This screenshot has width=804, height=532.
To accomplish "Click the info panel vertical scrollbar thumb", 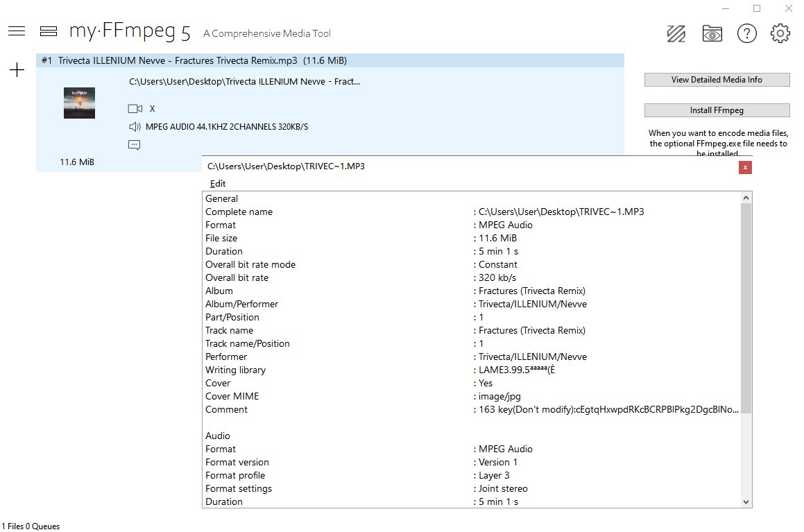I will pyautogui.click(x=746, y=305).
